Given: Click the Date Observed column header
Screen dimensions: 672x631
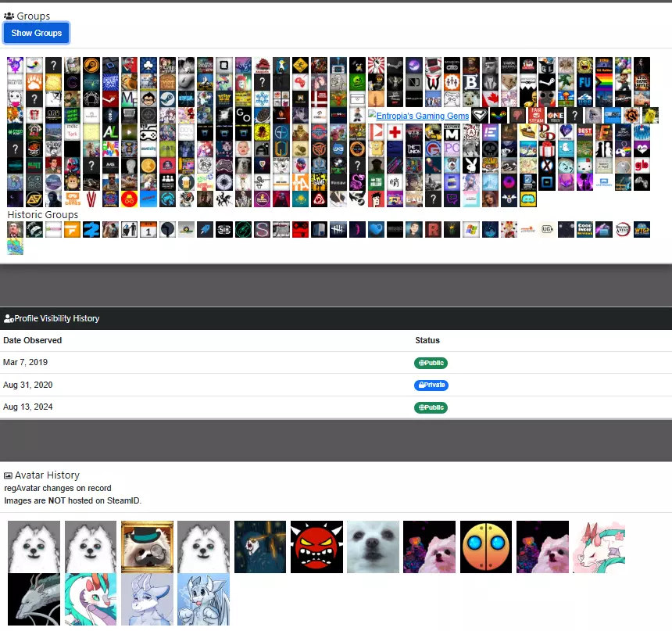Looking at the screenshot, I should (x=33, y=340).
